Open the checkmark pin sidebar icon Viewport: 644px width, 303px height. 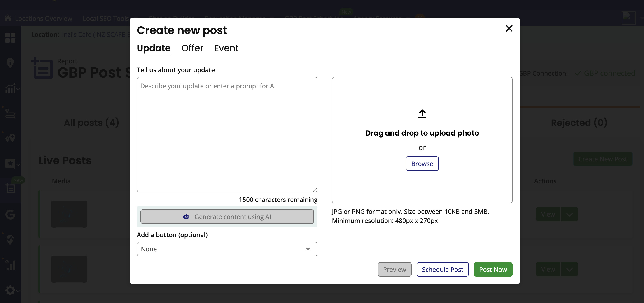(10, 240)
